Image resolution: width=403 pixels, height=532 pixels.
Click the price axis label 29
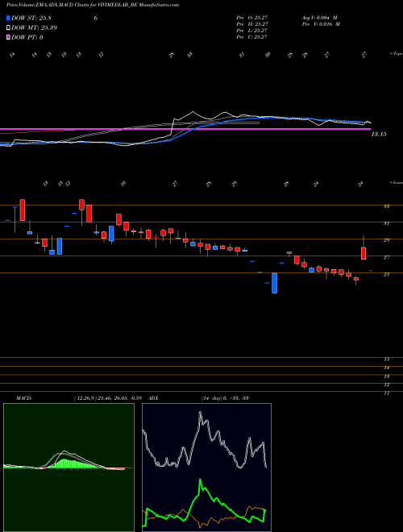tap(386, 240)
